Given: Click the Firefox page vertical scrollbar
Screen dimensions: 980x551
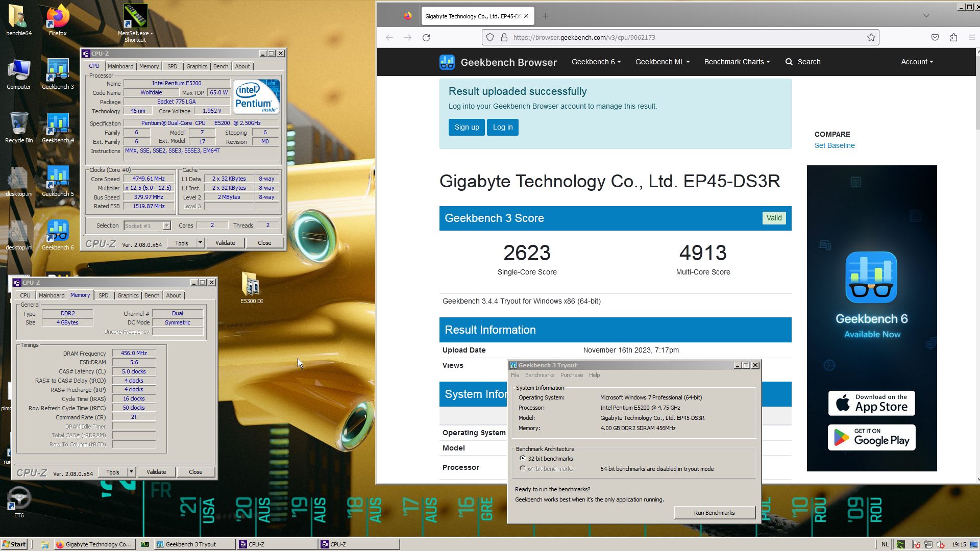Looking at the screenshot, I should coord(977,265).
